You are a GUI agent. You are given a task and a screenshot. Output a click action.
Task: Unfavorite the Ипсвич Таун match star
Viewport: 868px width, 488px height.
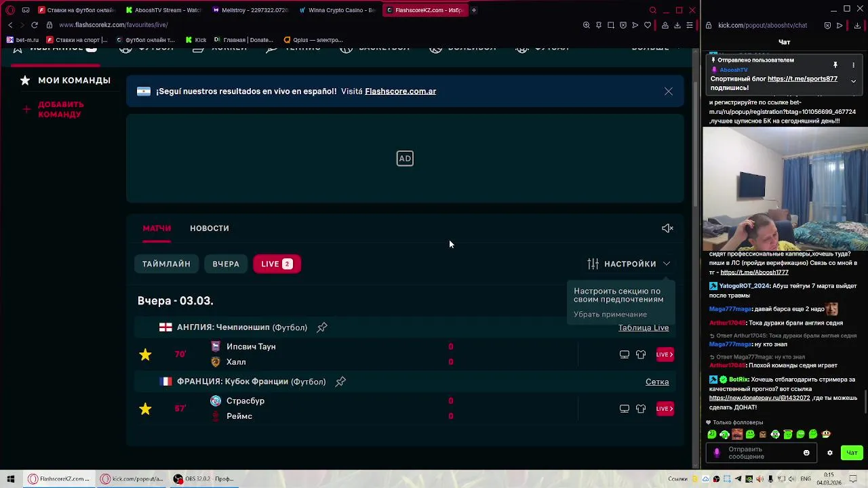point(145,354)
